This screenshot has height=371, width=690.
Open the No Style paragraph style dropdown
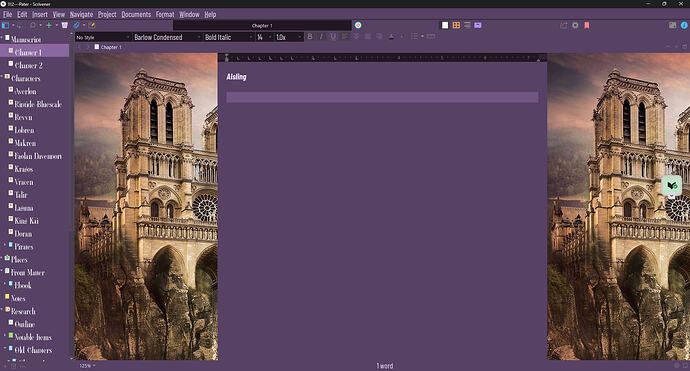(103, 37)
